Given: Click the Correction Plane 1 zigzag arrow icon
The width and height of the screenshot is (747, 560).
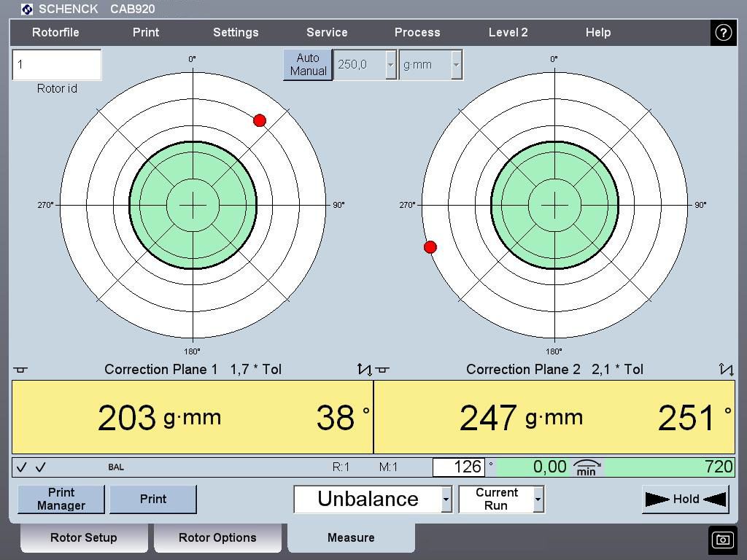Looking at the screenshot, I should point(364,370).
